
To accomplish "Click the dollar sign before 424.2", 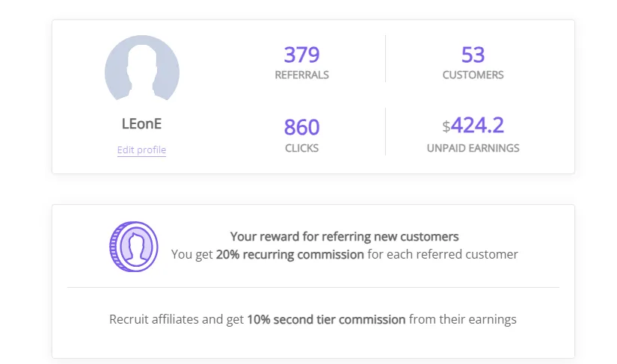I will tap(446, 127).
